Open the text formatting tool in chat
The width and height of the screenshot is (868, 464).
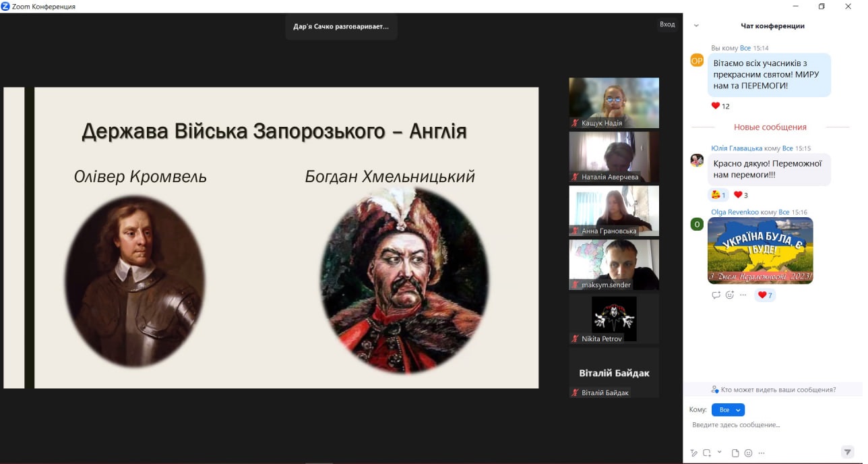click(694, 453)
